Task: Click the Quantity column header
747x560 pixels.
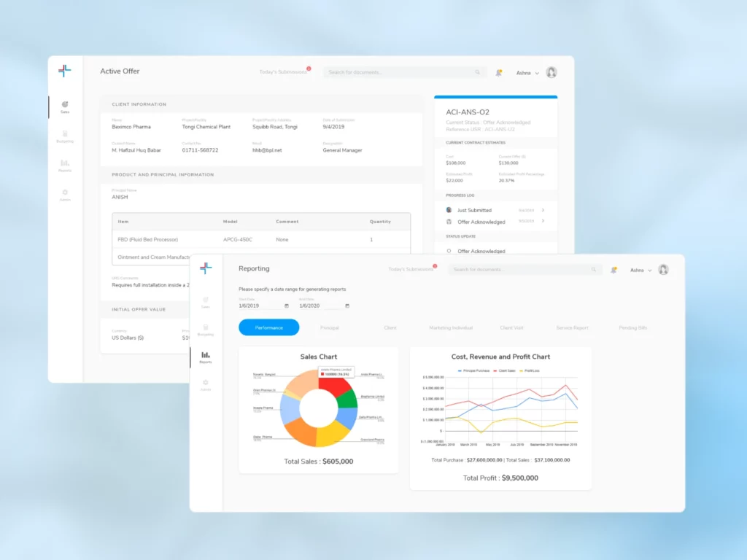Action: pos(380,222)
